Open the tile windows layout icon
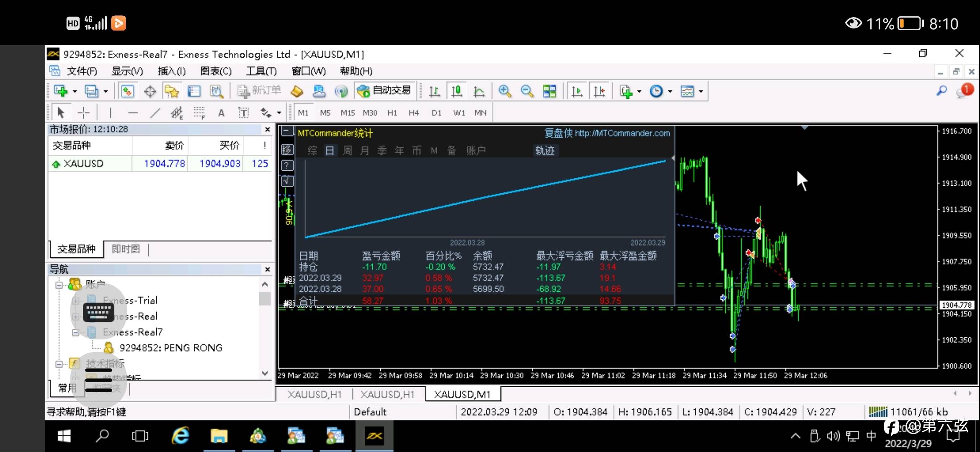Image resolution: width=980 pixels, height=452 pixels. point(549,91)
